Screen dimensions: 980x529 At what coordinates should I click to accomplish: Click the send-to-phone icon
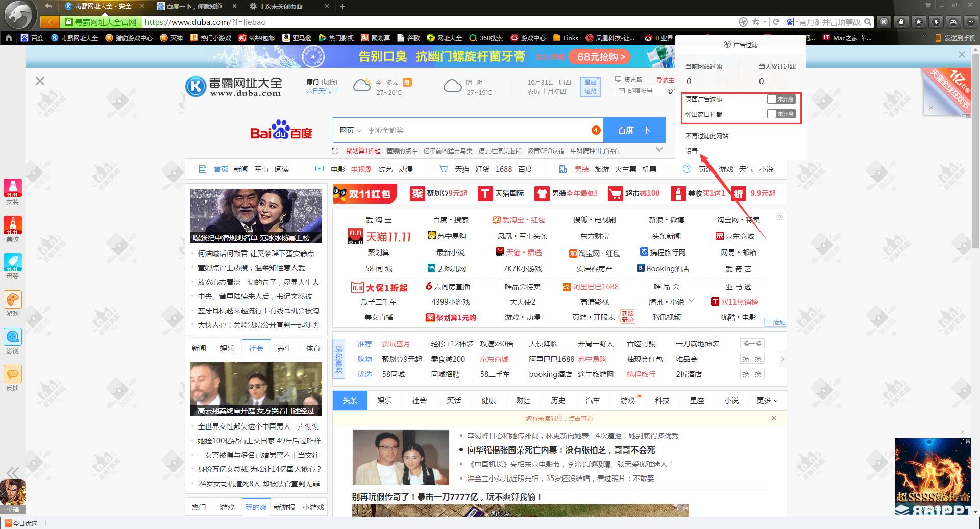tap(938, 38)
